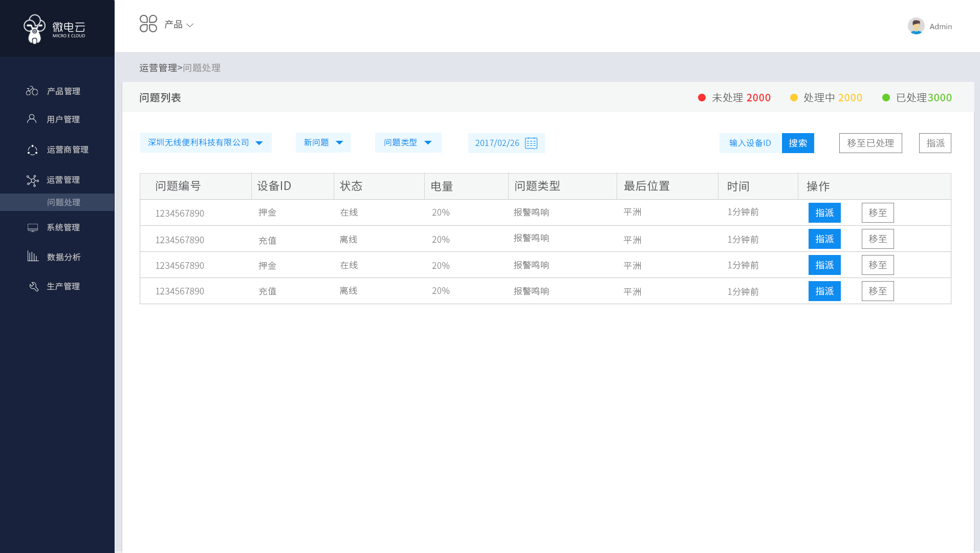Click 指派 in the second table row
980x553 pixels.
[824, 239]
